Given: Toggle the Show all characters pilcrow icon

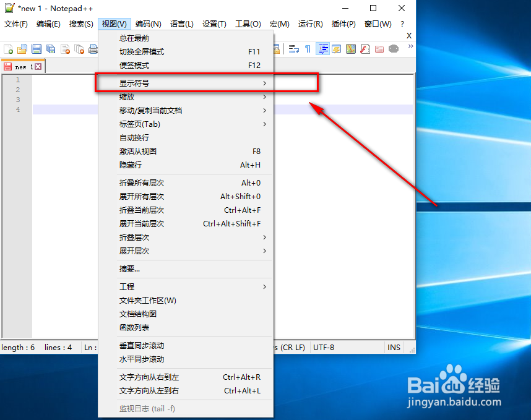Looking at the screenshot, I should pos(308,49).
